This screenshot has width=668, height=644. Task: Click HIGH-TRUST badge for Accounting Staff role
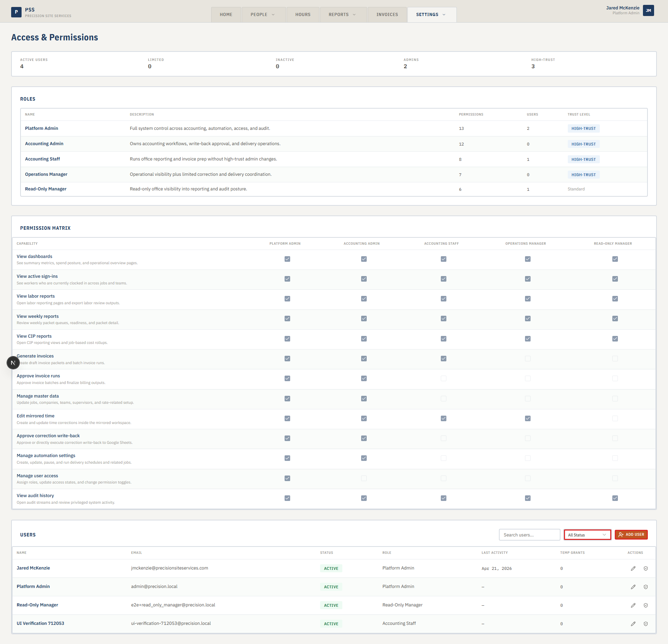(x=583, y=159)
